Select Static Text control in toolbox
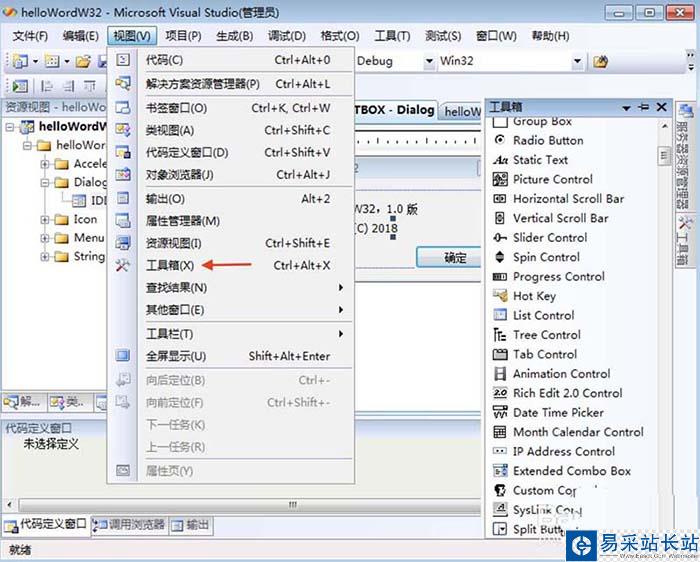The width and height of the screenshot is (700, 562). [x=530, y=160]
